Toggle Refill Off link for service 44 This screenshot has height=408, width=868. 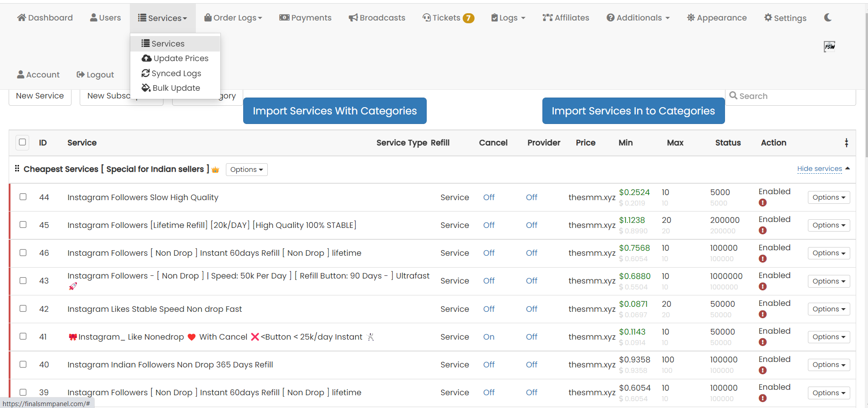[x=489, y=197]
